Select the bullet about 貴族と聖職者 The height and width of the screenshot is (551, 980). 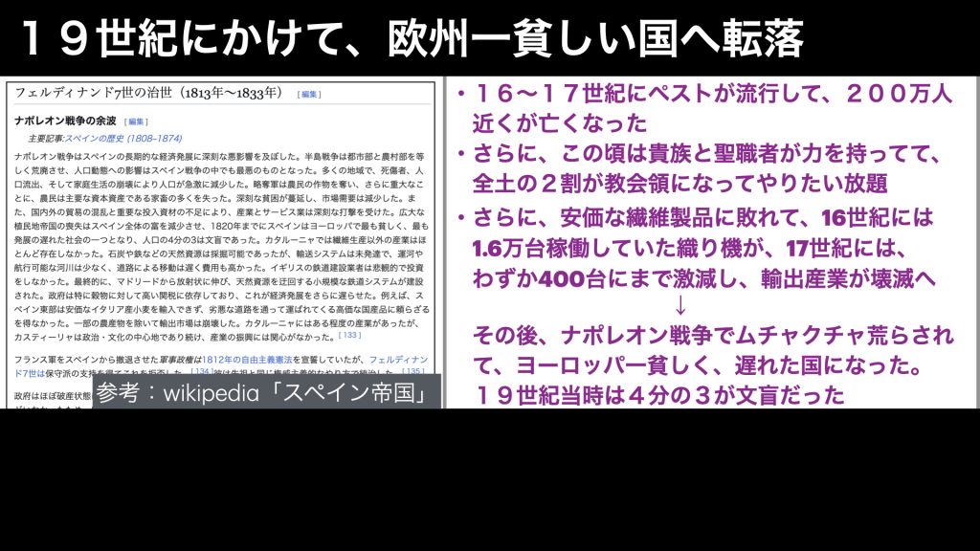703,167
